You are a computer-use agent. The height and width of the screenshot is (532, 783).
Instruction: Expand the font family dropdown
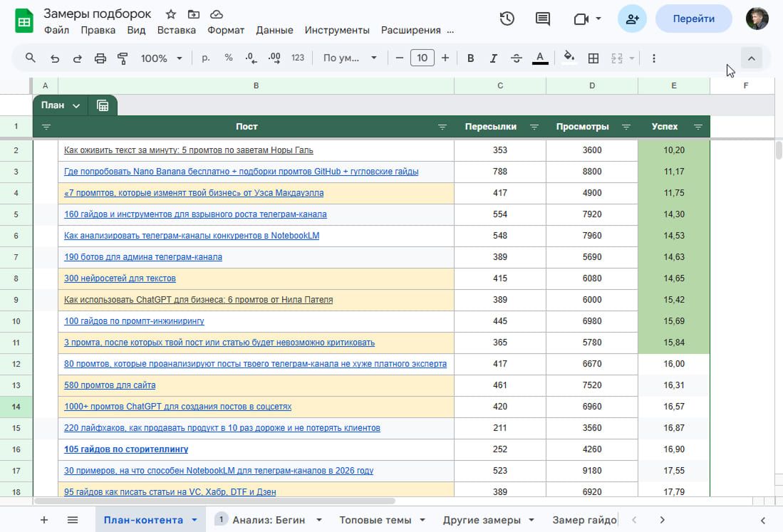pos(350,58)
